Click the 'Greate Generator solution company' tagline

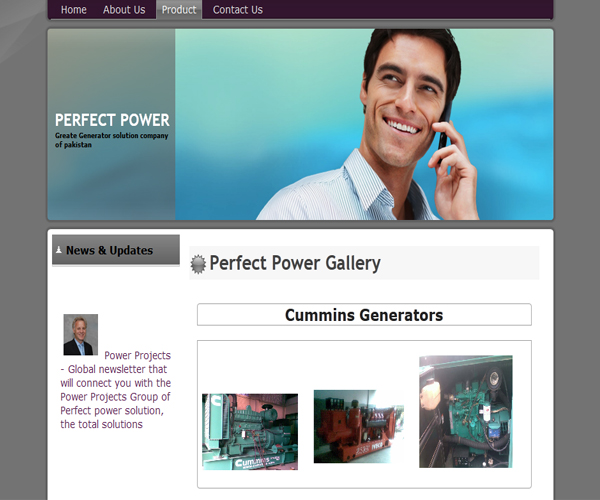111,135
